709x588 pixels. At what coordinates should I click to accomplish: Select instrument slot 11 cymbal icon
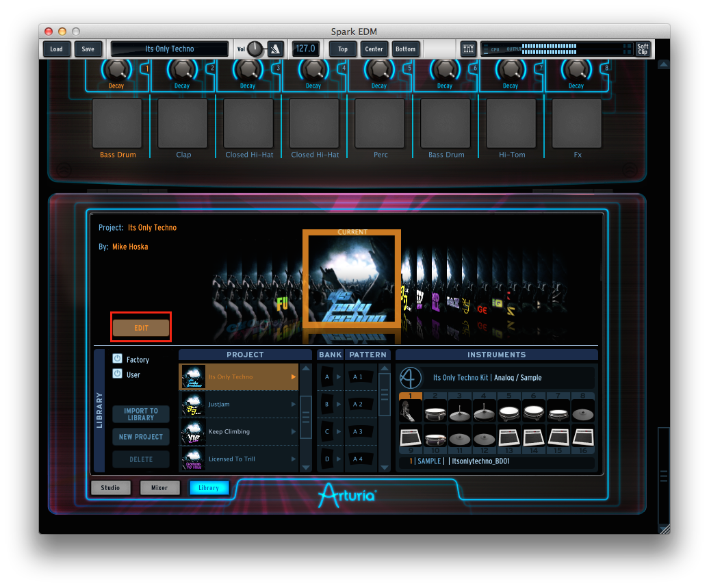point(459,437)
